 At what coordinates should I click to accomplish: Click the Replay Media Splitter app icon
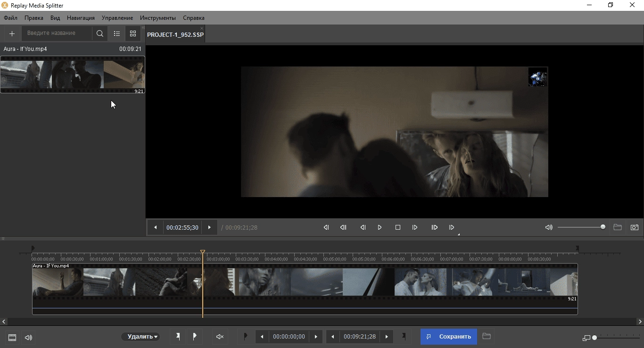[5, 5]
